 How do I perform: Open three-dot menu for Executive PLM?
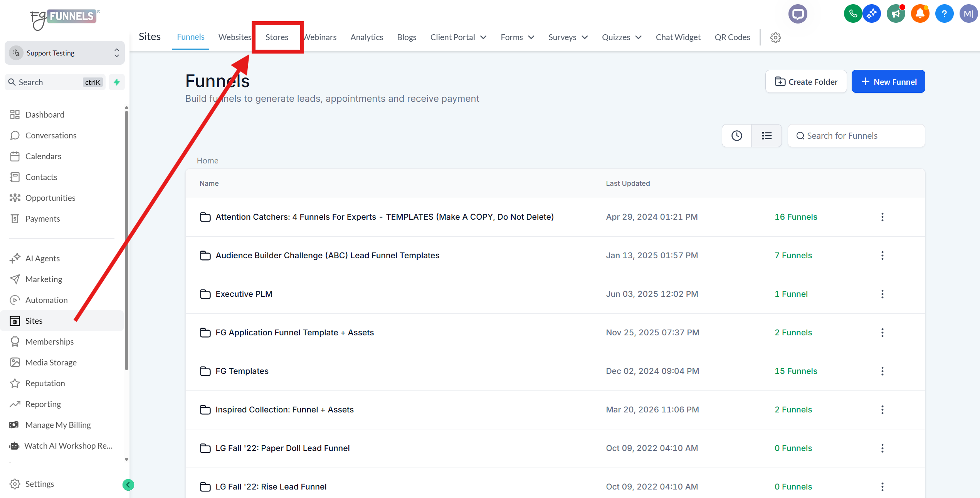(882, 294)
